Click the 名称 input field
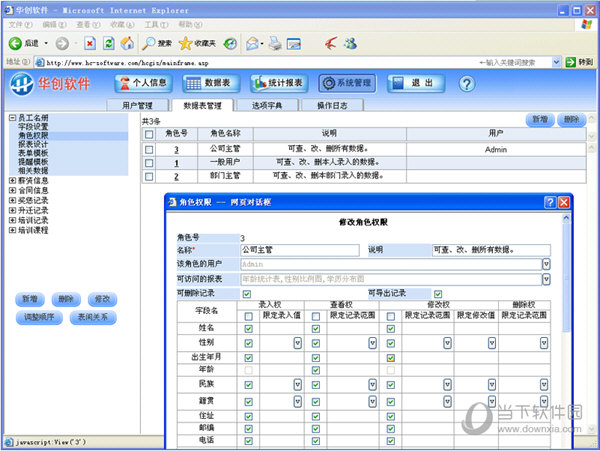 pos(300,250)
